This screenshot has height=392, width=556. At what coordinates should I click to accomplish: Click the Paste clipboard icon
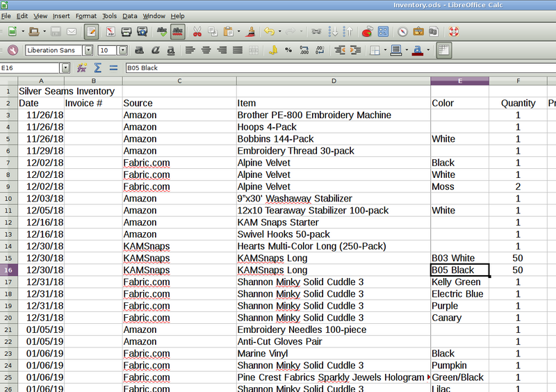[x=229, y=31]
